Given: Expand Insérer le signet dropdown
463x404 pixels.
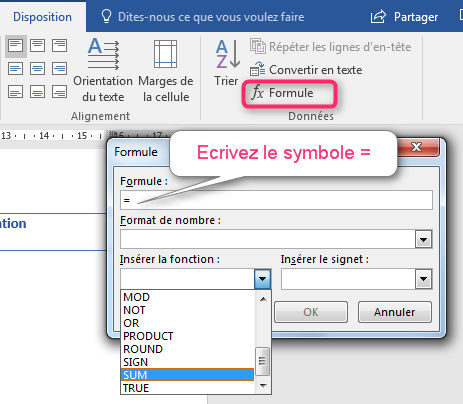Looking at the screenshot, I should coord(423,279).
